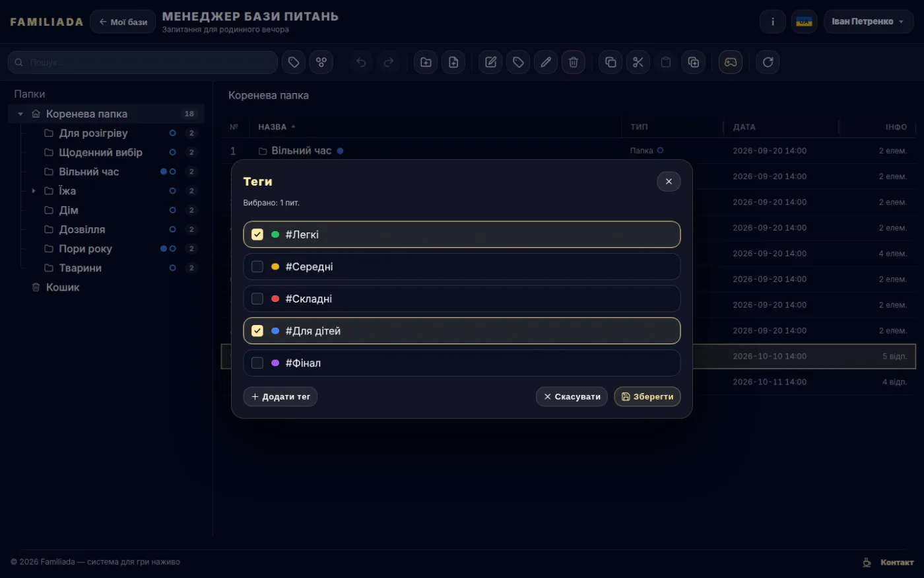Click the gamepad play icon in toolbar

731,62
